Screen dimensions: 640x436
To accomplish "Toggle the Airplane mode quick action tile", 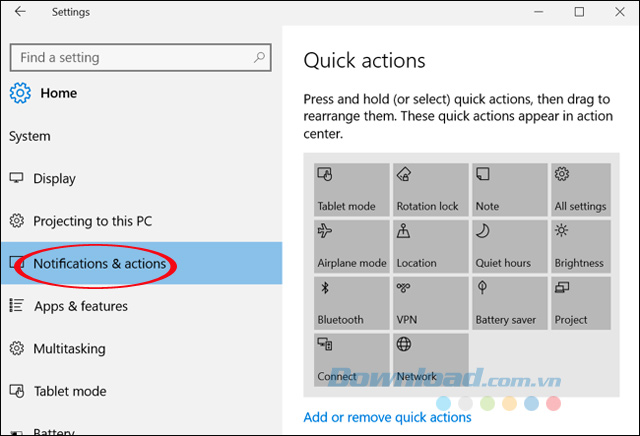I will pyautogui.click(x=351, y=246).
